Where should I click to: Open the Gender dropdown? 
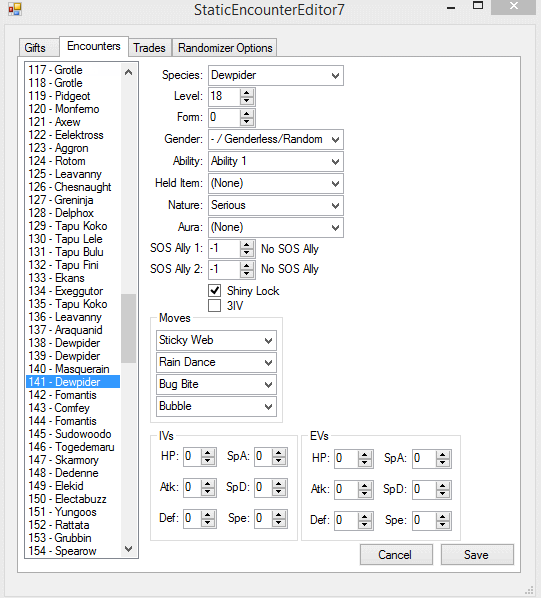[x=336, y=140]
